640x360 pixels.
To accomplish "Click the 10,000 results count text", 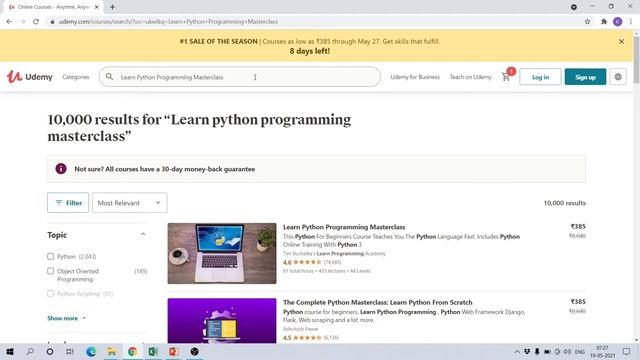I will point(564,203).
